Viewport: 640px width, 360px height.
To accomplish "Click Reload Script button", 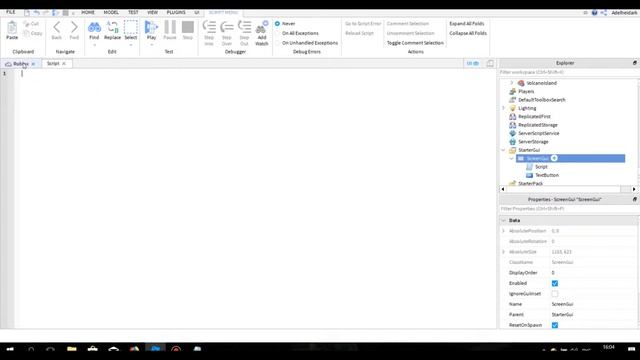I will click(359, 33).
